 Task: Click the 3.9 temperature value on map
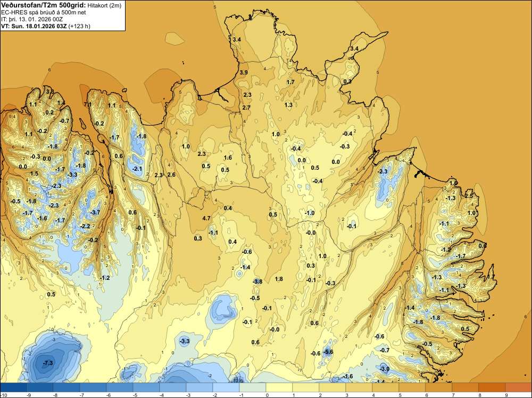click(x=244, y=72)
